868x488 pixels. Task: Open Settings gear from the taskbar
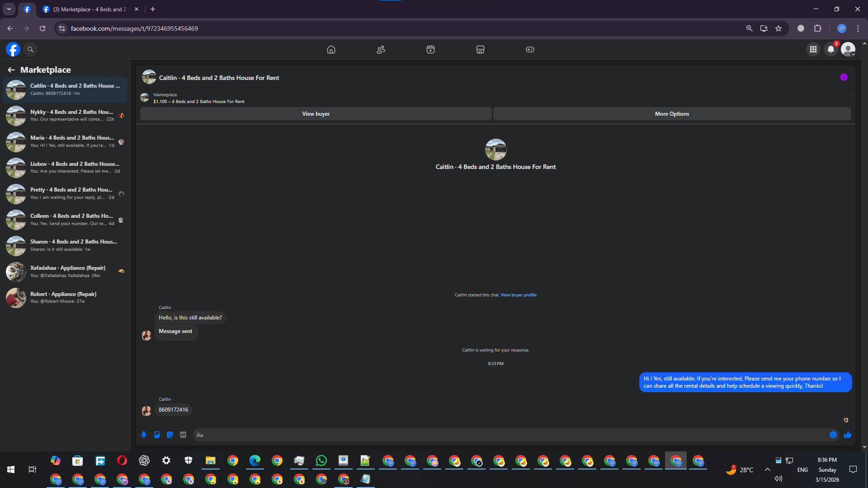tap(166, 460)
